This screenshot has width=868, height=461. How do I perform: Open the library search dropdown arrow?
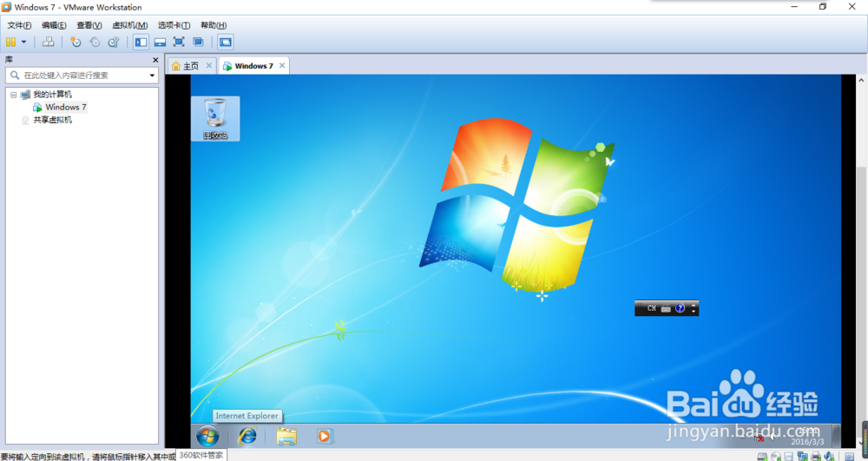[152, 76]
